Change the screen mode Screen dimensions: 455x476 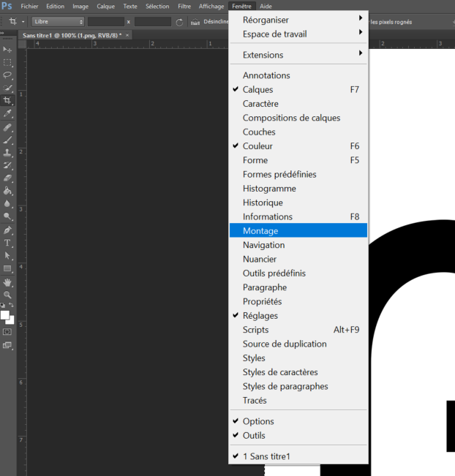click(x=7, y=345)
